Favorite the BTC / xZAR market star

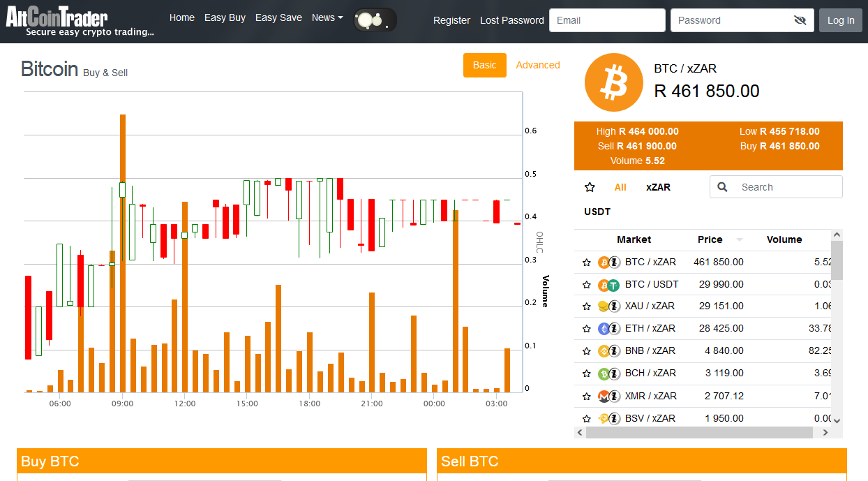587,262
